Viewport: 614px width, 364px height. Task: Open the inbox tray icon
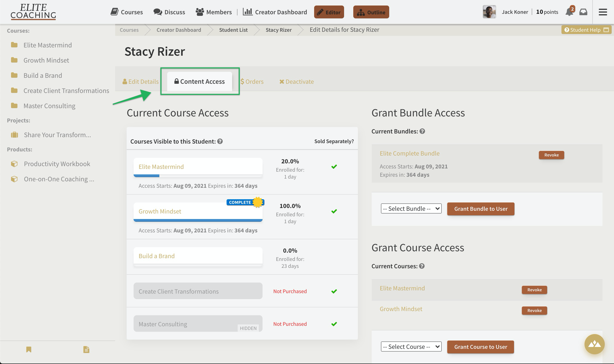(584, 12)
